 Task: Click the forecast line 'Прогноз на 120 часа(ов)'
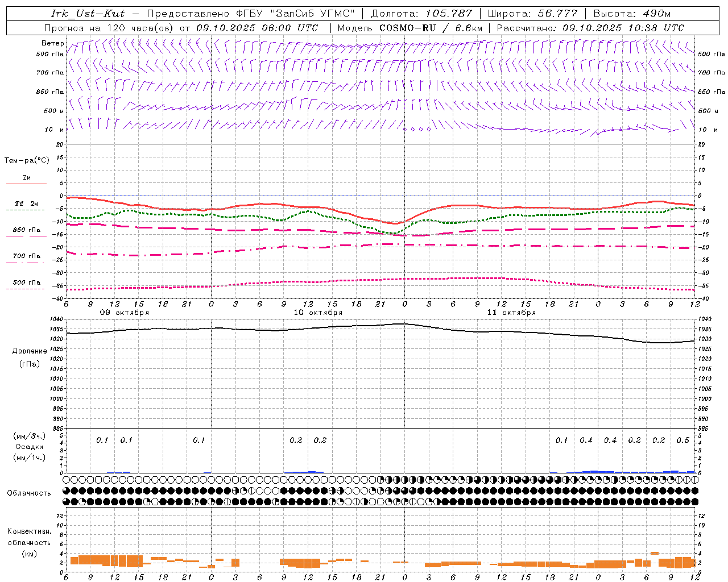[x=109, y=28]
